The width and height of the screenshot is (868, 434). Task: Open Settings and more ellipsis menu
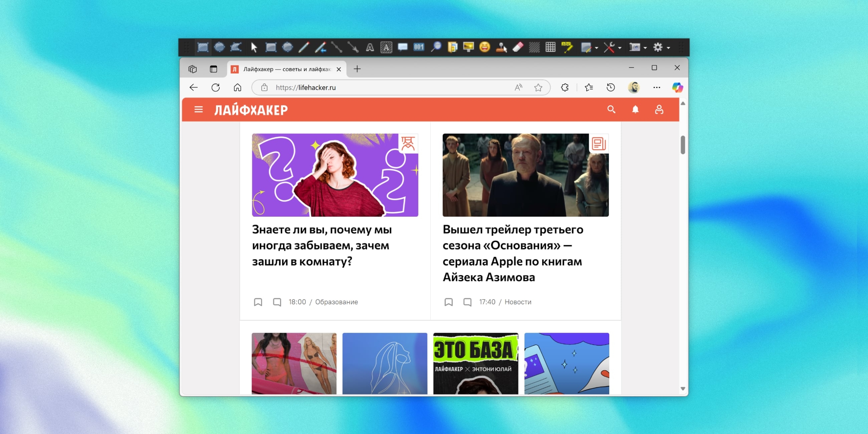pos(656,87)
